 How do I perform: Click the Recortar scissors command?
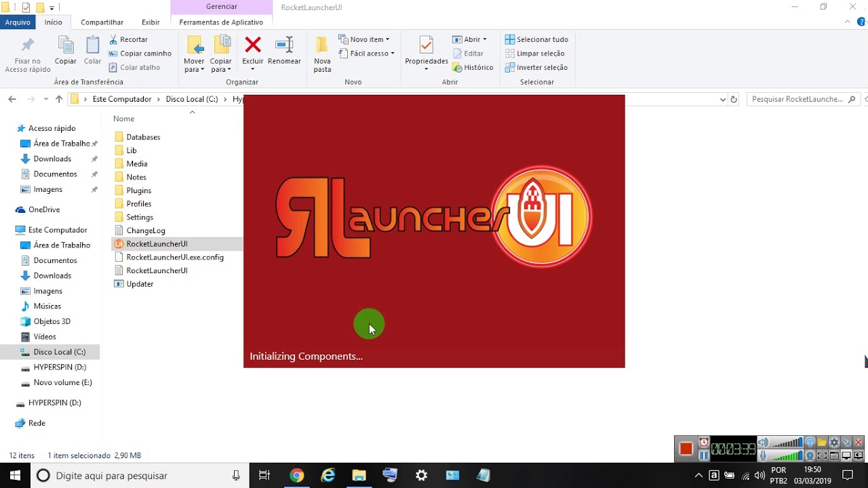coord(128,39)
